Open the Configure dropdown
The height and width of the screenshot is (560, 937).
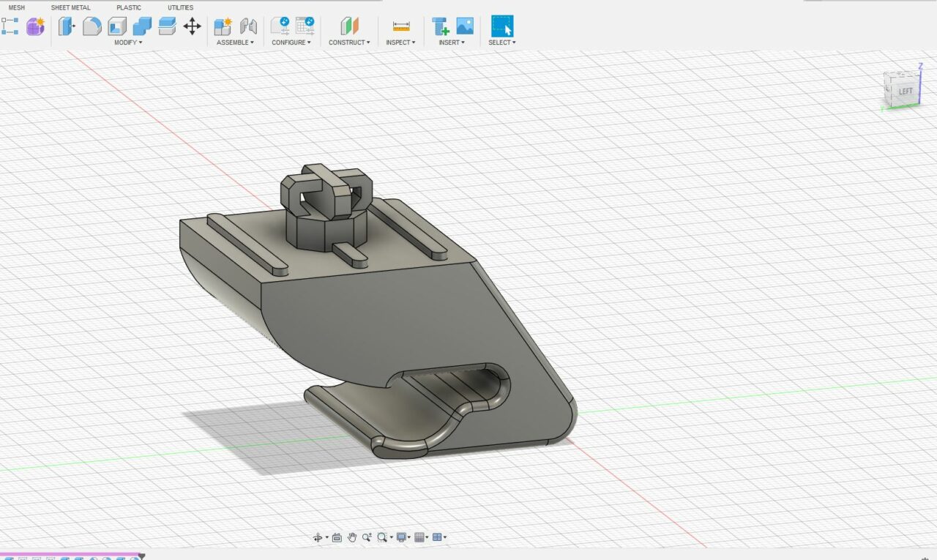(291, 42)
